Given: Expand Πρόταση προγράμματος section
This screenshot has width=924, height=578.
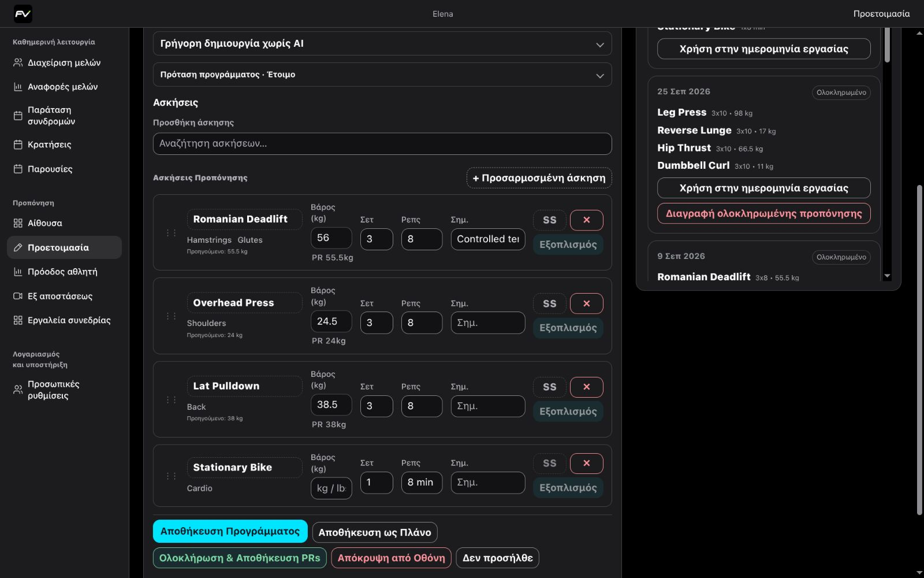Looking at the screenshot, I should point(382,75).
